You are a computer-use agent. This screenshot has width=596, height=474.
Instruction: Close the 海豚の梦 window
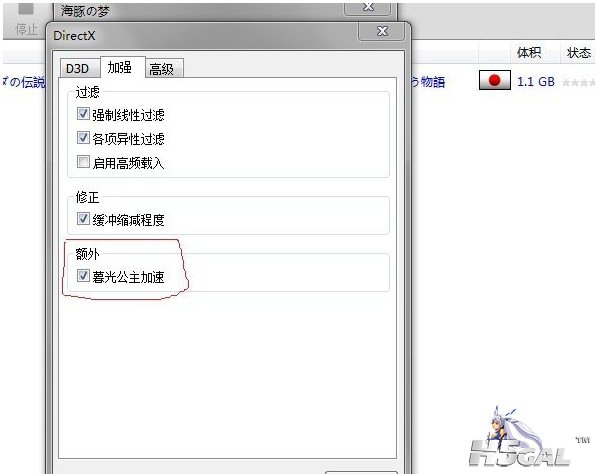pos(368,8)
